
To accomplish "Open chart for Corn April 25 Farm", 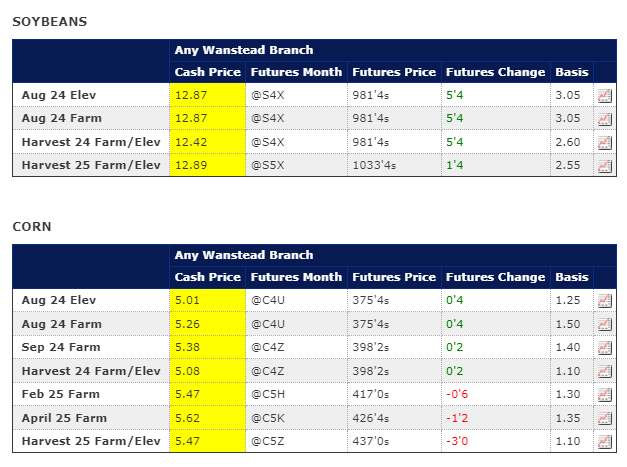I will point(604,418).
